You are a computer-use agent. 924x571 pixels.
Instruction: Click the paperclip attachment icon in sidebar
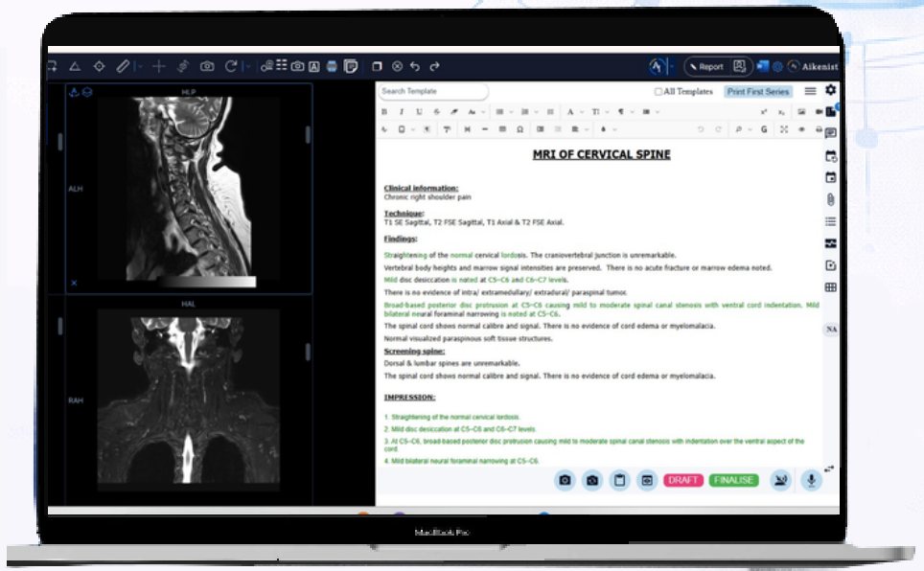click(x=830, y=200)
